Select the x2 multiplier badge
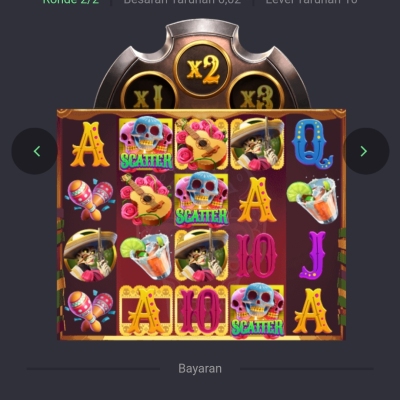 point(203,69)
